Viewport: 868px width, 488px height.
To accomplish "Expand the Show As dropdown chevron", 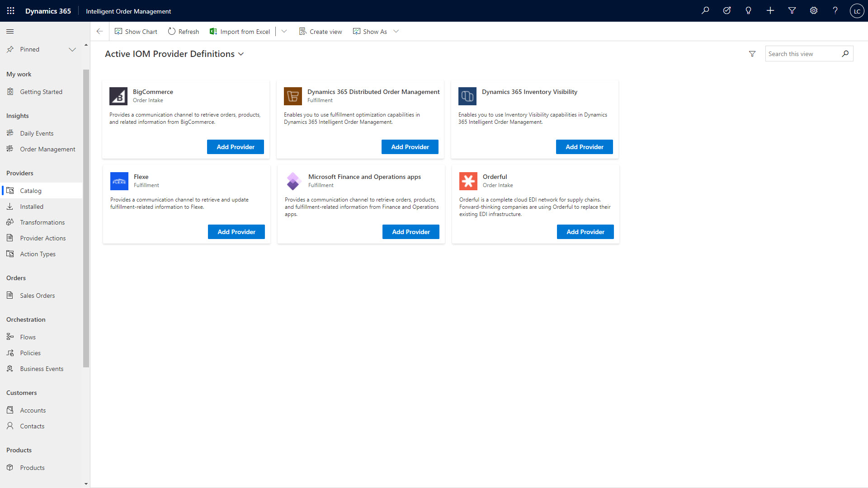I will (x=396, y=31).
